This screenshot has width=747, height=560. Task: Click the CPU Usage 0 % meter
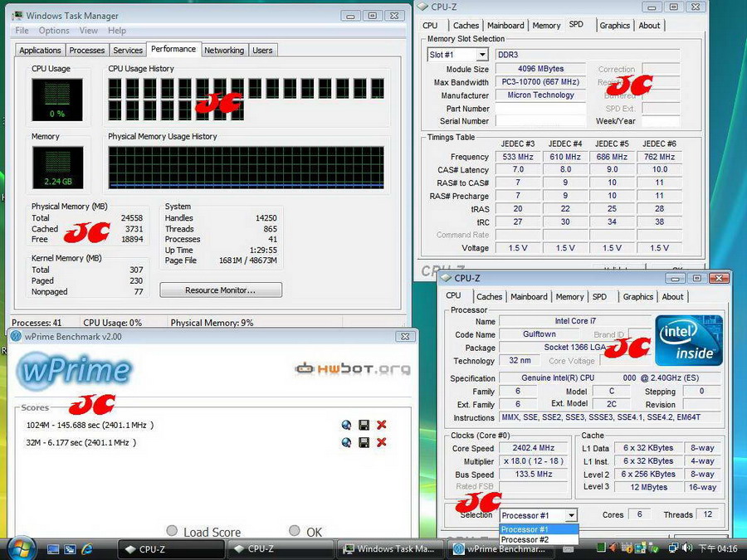[x=57, y=100]
